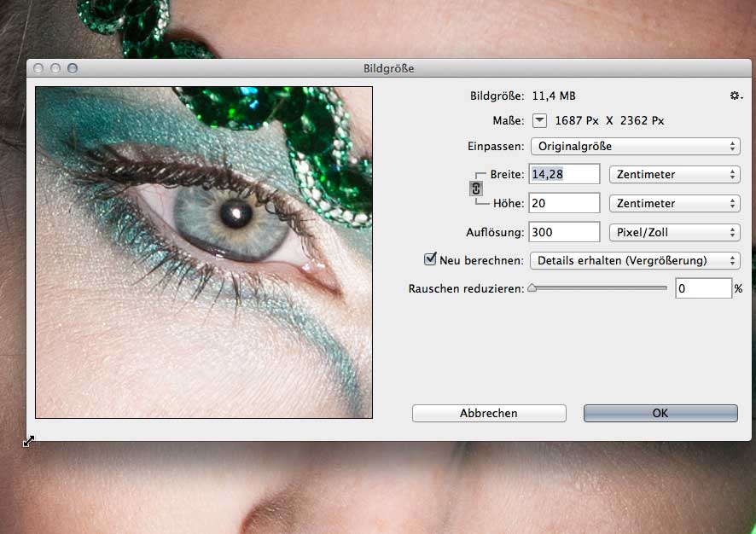Click the Abbrechen button

pos(489,413)
